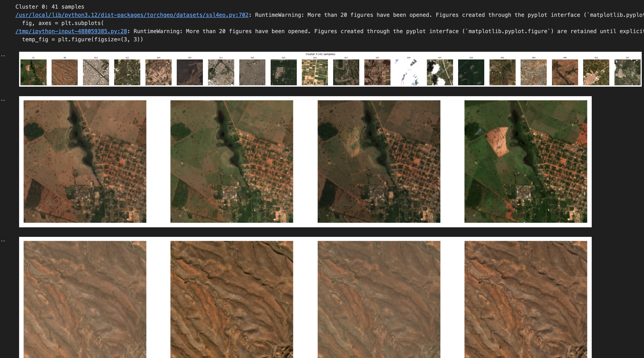Click the S37 cloudy thumbnail
Image resolution: width=644 pixels, height=358 pixels.
pyautogui.click(x=440, y=72)
